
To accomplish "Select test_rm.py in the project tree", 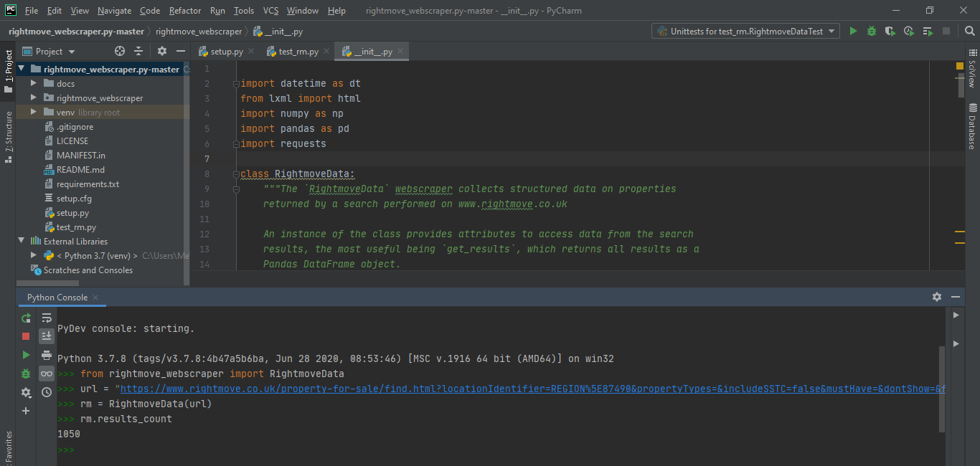I will click(x=76, y=227).
